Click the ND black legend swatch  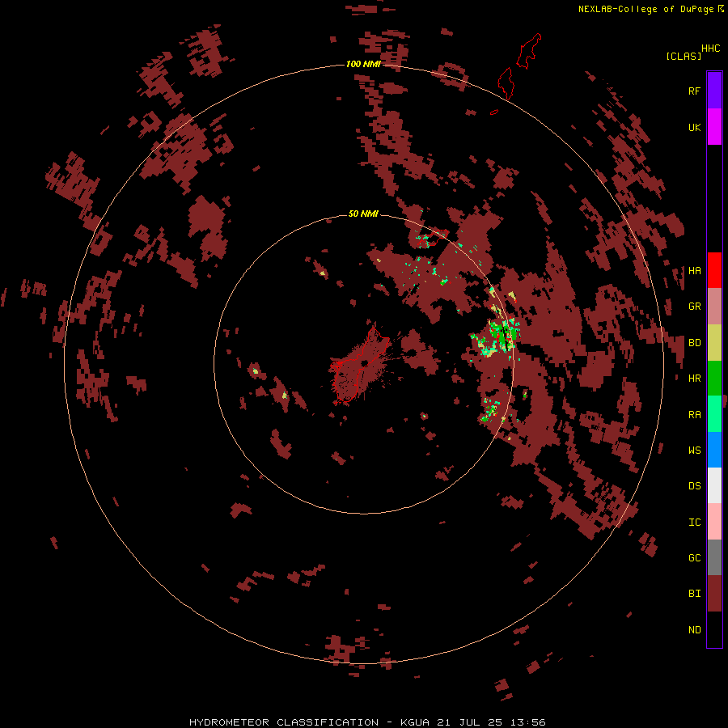click(714, 629)
